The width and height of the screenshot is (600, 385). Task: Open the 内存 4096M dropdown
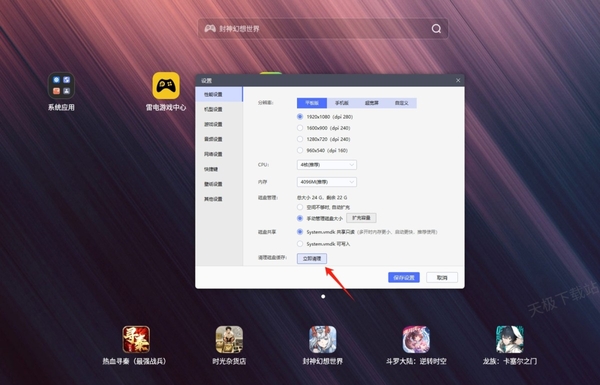327,182
